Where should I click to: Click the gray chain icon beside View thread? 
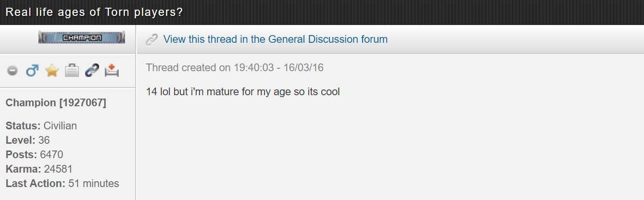coord(152,39)
